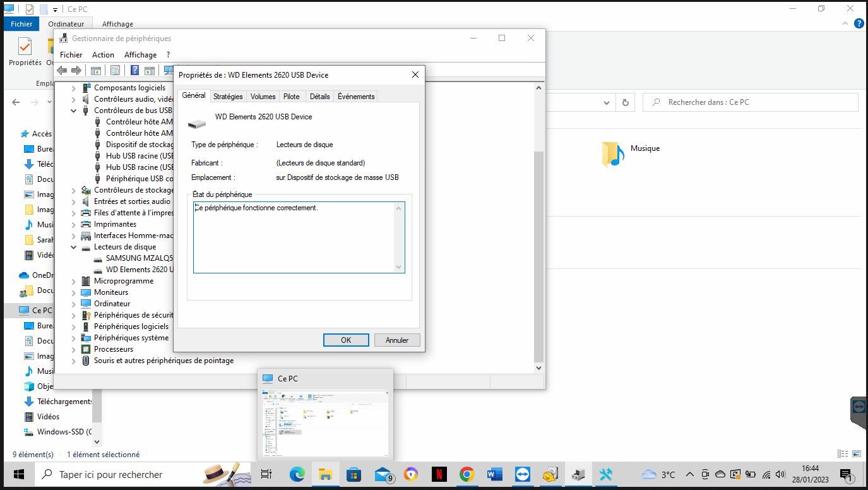Select Windows-SSD drive in the Explorer sidebar
Viewport: 868px width, 490px height.
pos(64,432)
